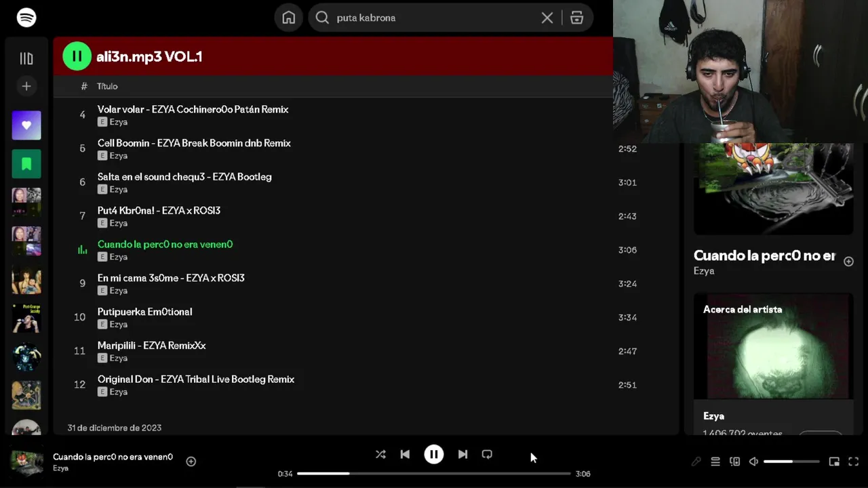The image size is (868, 488).
Task: Select the 2:52 duration of Cell Boomin
Action: pos(627,148)
